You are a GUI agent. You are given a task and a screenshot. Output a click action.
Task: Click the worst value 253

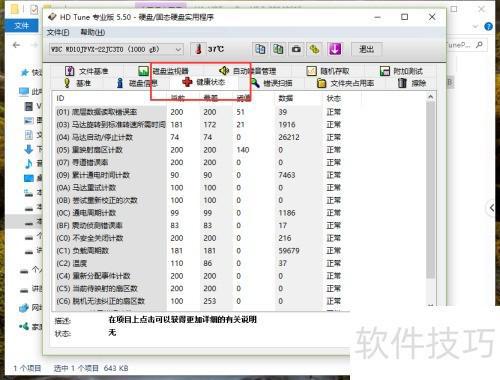210,301
